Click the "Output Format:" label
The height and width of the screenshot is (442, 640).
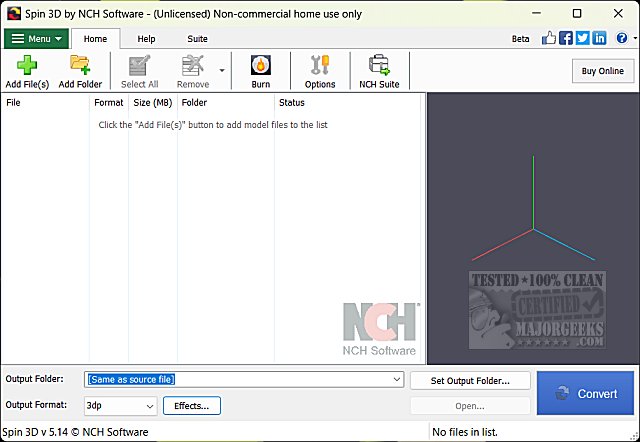pos(36,405)
